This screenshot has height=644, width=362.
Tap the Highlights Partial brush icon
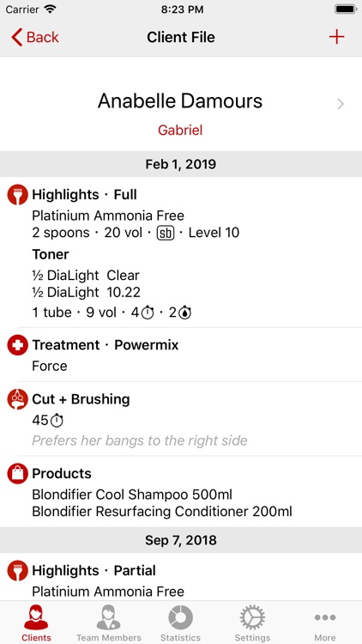[x=17, y=570]
